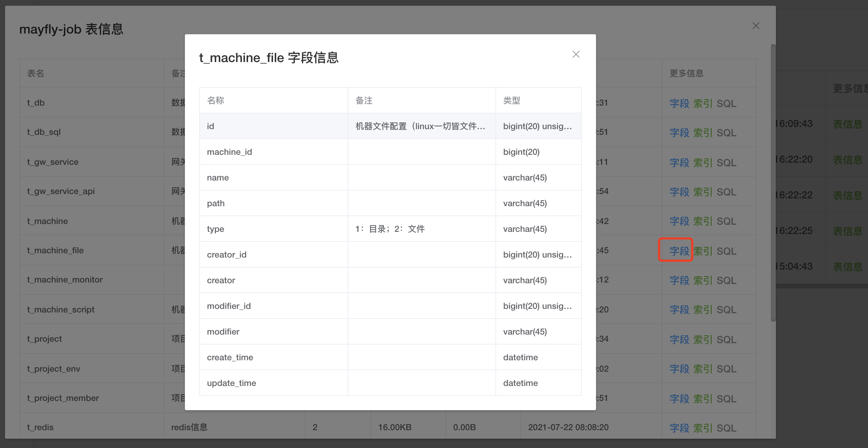Viewport: 868px width, 448px height.
Task: Open 表信息 link beside 15:04:43 in background page
Action: (848, 267)
